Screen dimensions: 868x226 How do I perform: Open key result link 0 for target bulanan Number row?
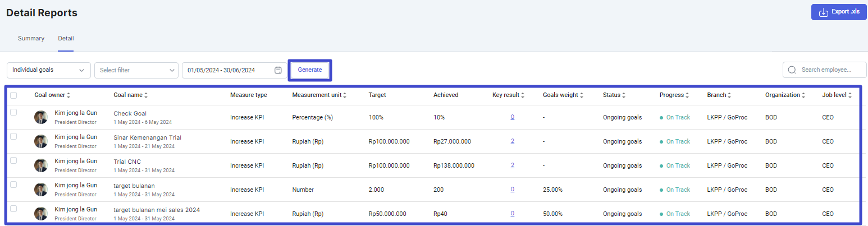[x=513, y=190]
